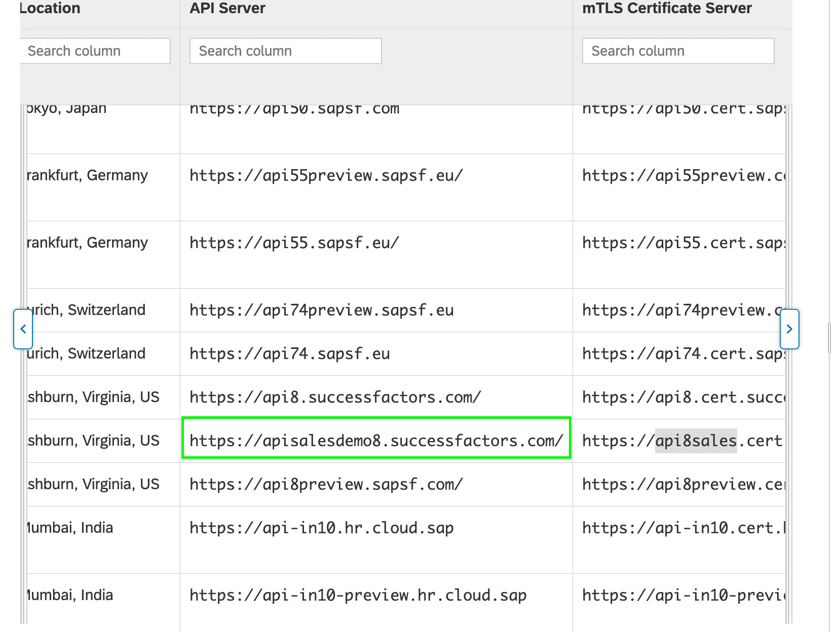Image resolution: width=840 pixels, height=632 pixels.
Task: Click the highlighted api8sales certificate text
Action: coord(696,441)
